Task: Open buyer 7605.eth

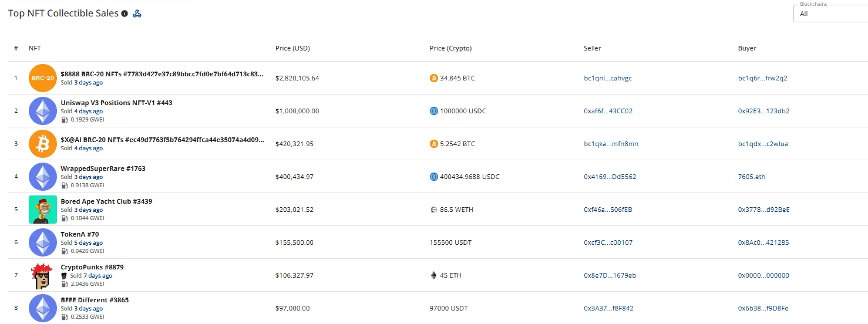Action: (x=752, y=177)
